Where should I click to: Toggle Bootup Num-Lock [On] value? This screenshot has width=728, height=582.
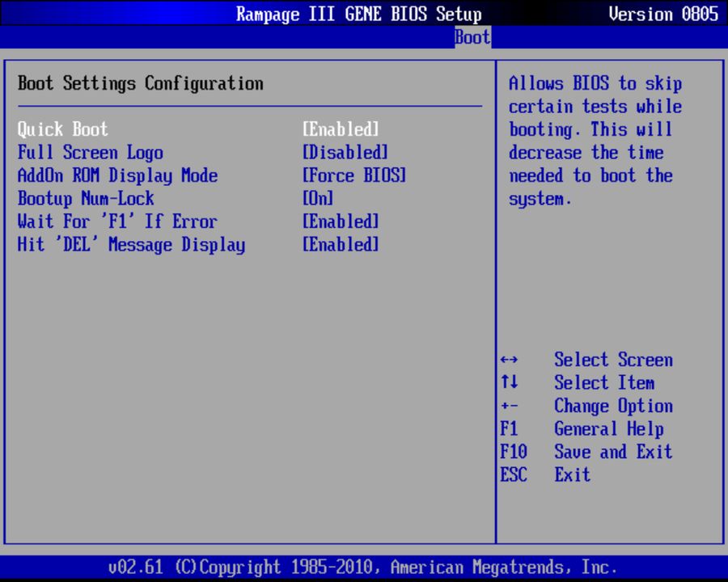pyautogui.click(x=318, y=199)
